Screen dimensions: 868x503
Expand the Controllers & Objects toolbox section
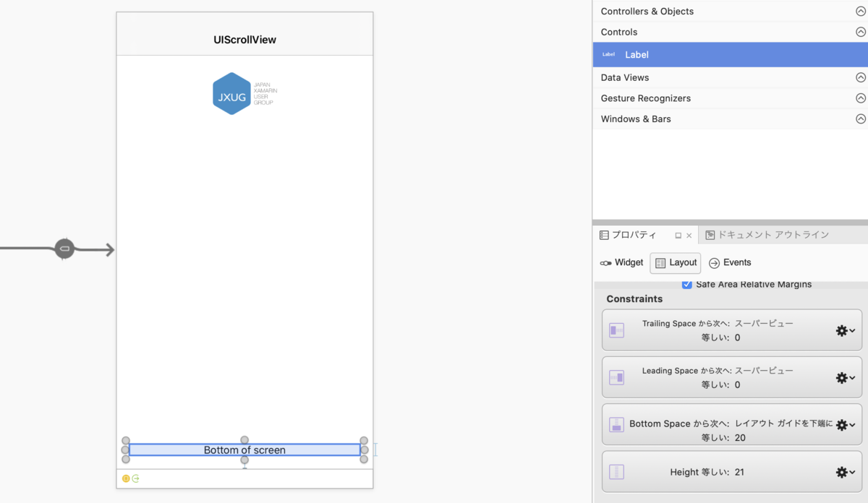(861, 12)
